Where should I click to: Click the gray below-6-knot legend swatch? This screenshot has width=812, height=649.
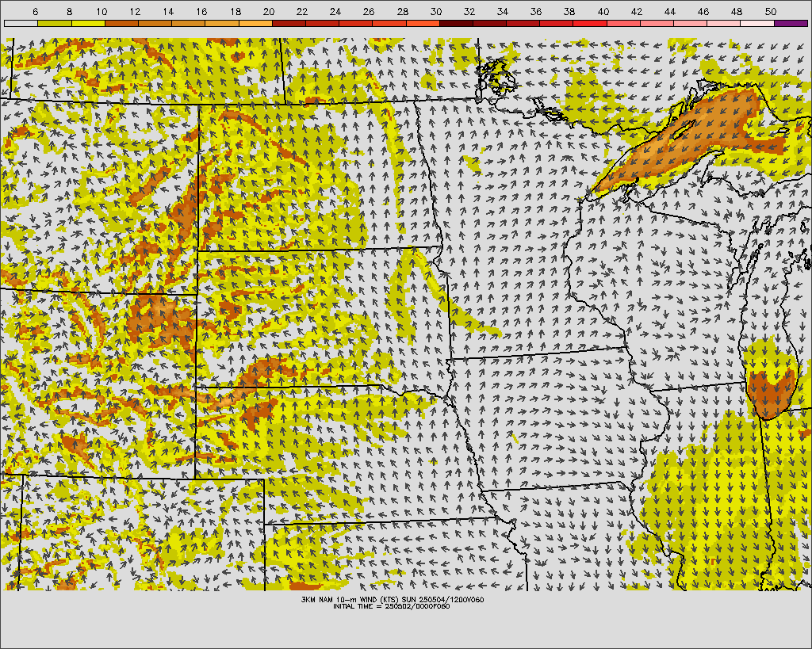21,23
